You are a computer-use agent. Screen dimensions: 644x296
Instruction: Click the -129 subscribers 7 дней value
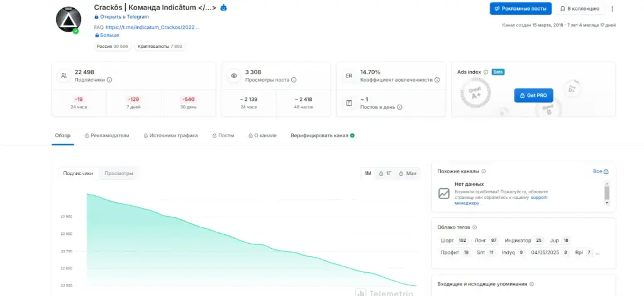(x=134, y=99)
